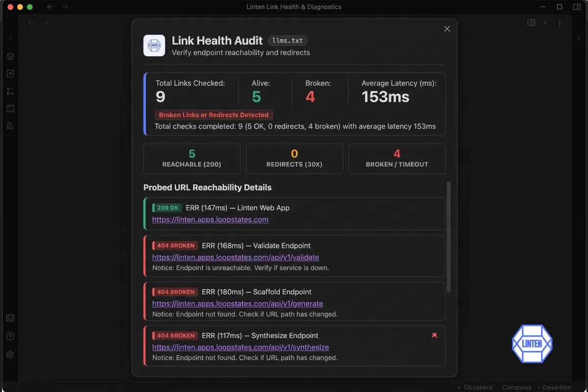Click the Total Links Checked value 9

click(160, 97)
